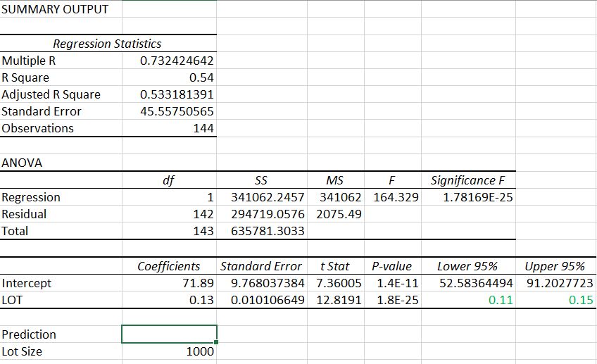Click the Total row label
597x364 pixels.
[x=15, y=231]
